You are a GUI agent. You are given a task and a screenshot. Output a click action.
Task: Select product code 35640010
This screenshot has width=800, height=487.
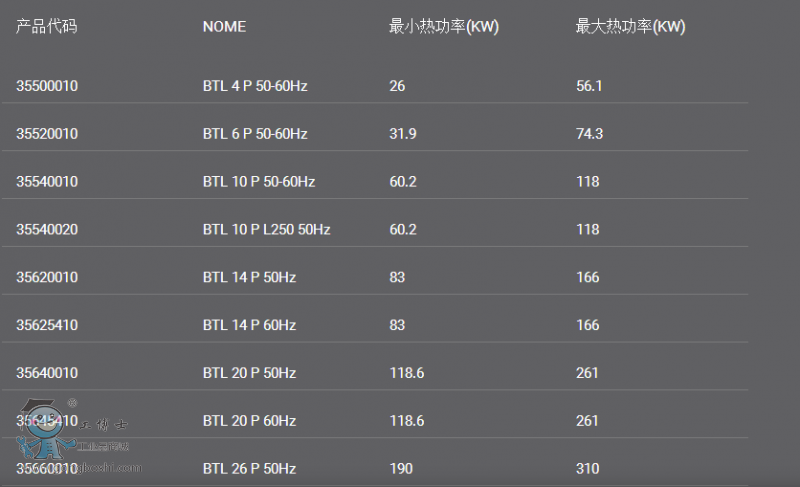click(47, 373)
